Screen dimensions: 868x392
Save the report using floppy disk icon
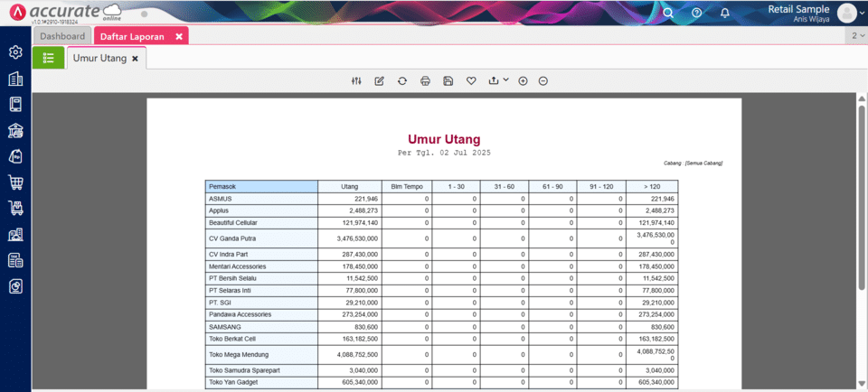448,81
